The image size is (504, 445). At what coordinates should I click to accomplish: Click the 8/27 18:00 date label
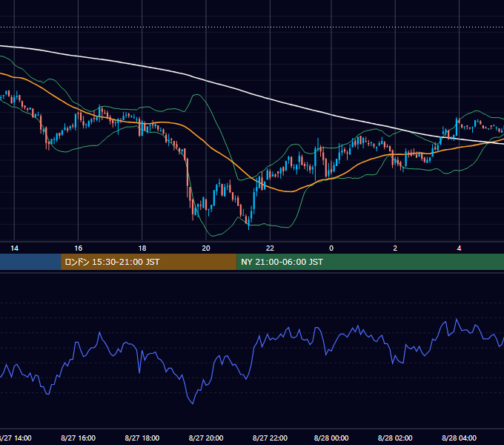tap(142, 438)
